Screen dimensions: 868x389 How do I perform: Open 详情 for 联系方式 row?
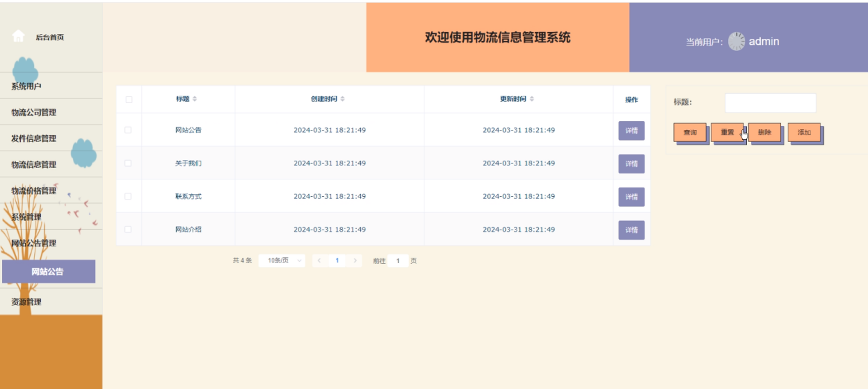pyautogui.click(x=631, y=197)
